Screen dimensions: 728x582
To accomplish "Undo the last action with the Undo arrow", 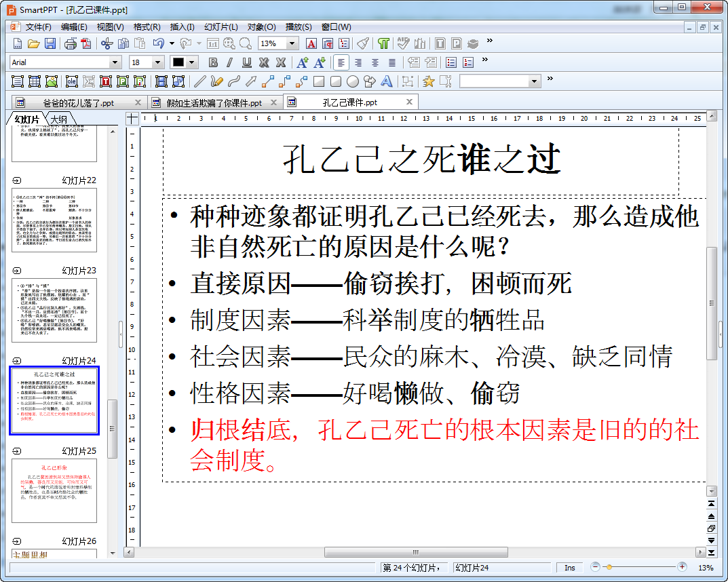I will click(x=158, y=43).
